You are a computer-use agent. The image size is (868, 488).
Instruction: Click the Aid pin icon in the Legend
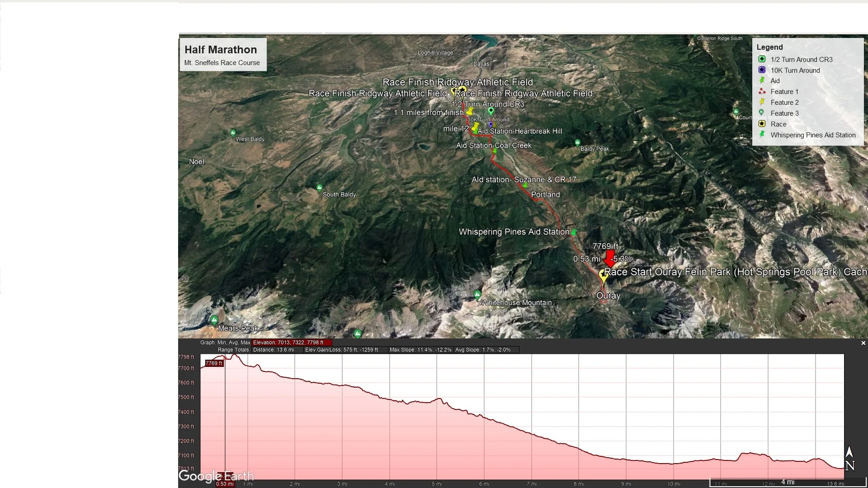762,80
